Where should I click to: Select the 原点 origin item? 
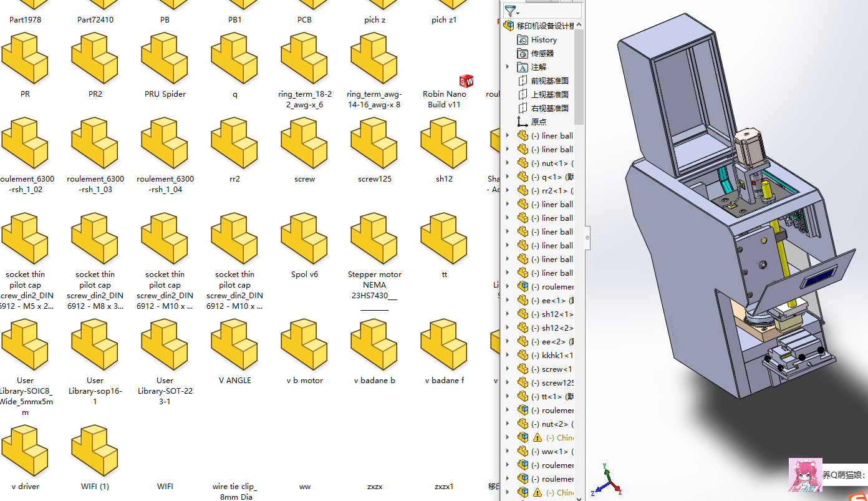pyautogui.click(x=538, y=122)
